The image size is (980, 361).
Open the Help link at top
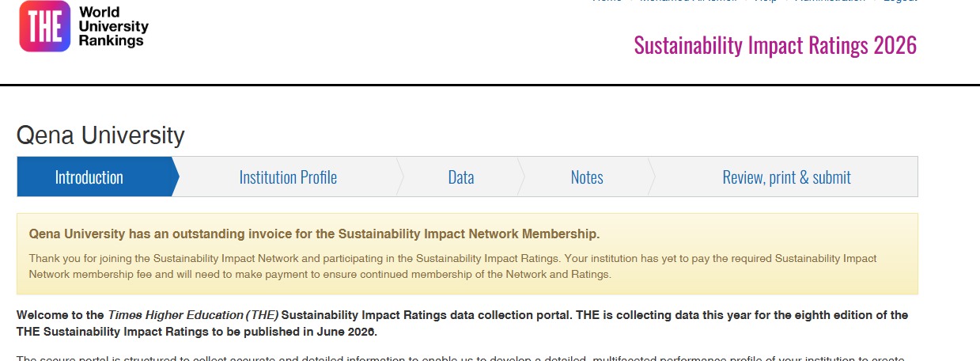(765, 2)
